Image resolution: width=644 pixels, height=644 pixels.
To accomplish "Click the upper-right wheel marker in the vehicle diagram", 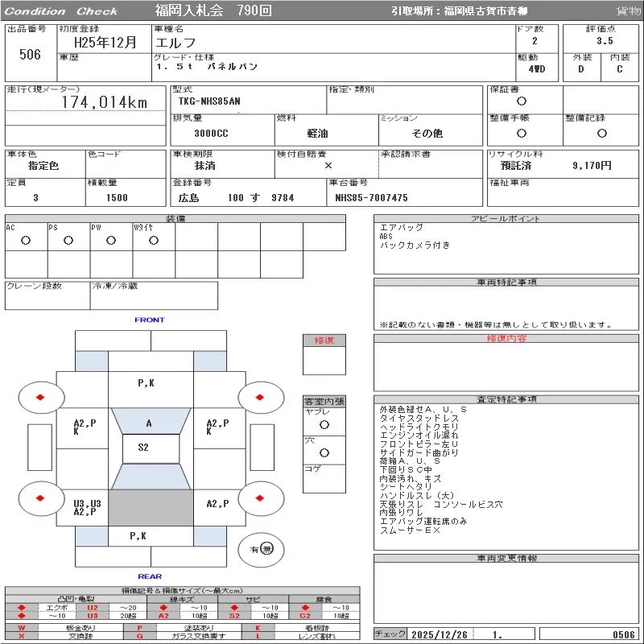I will (261, 397).
